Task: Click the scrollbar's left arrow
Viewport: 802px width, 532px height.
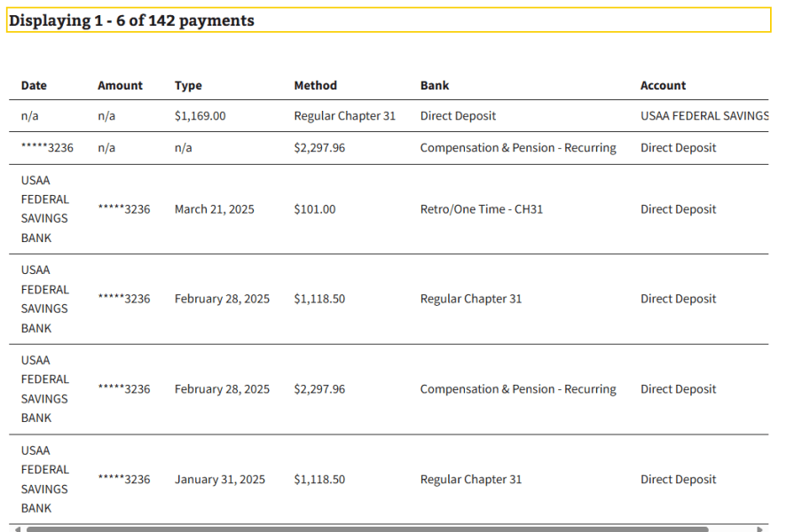Action: pos(18,529)
